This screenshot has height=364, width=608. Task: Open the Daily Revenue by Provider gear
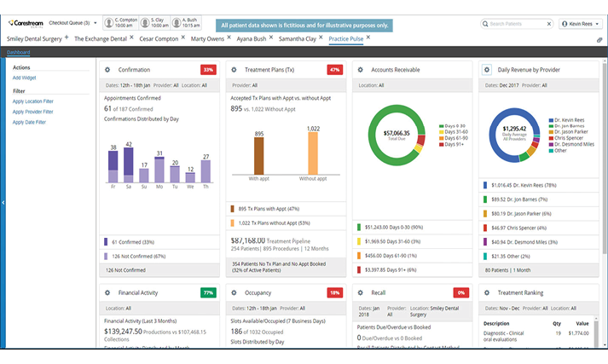[x=487, y=70]
